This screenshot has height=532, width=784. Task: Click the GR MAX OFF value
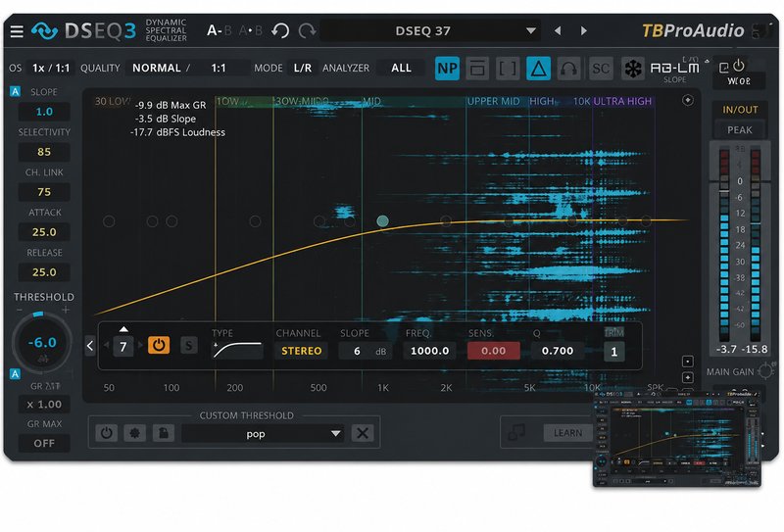[x=44, y=444]
